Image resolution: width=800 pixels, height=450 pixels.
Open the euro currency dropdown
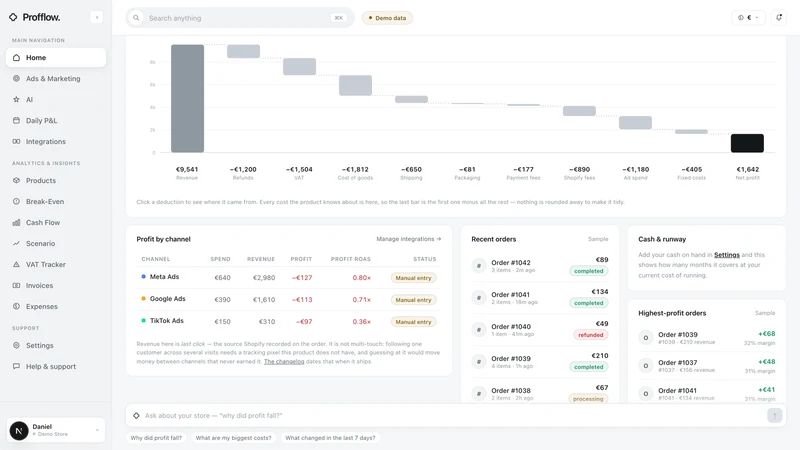(x=748, y=17)
